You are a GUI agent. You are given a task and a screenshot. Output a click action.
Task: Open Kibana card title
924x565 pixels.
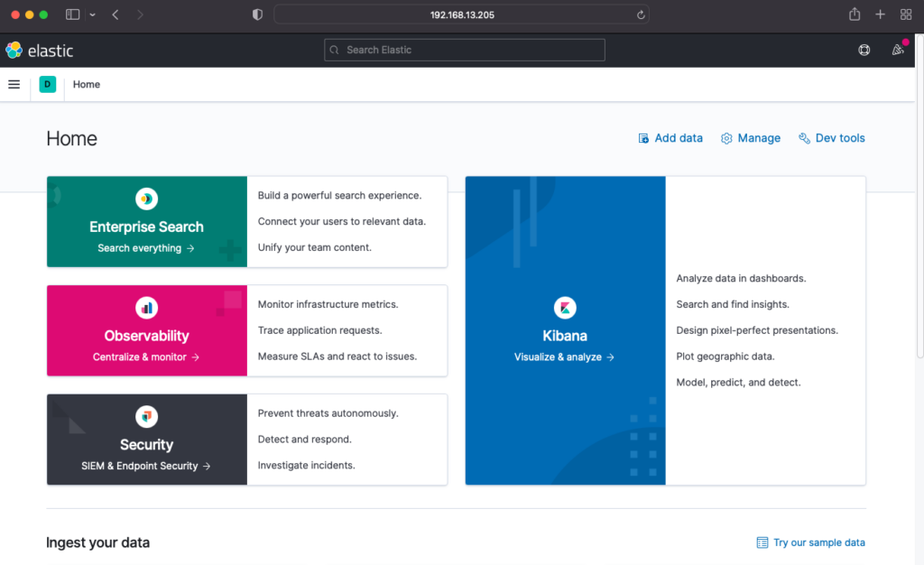coord(565,336)
